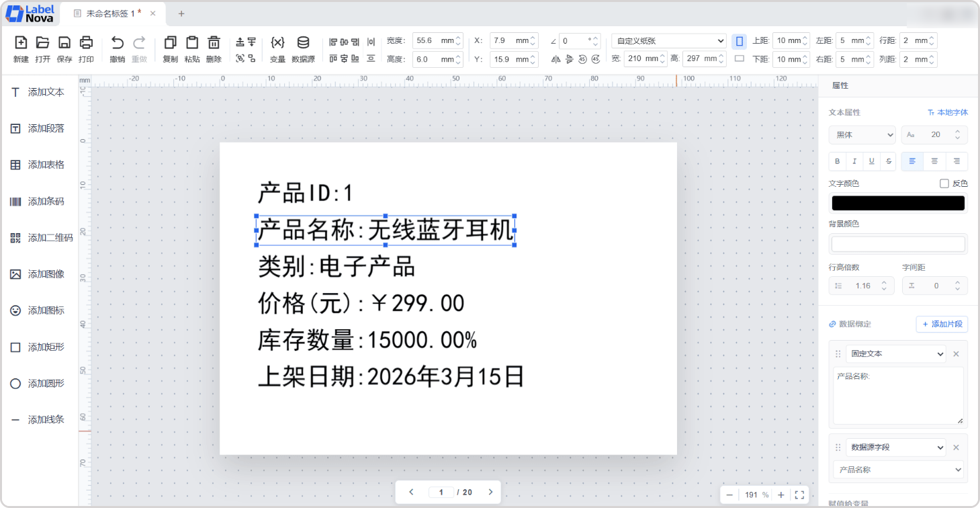980x508 pixels.
Task: Click the 删除 (Delete) trash icon
Action: [x=214, y=43]
